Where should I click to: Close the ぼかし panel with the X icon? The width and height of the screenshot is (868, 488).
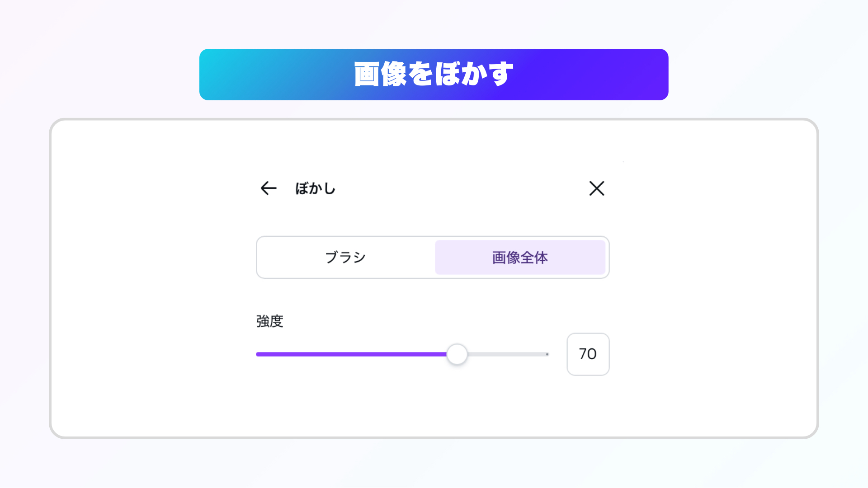pos(597,188)
